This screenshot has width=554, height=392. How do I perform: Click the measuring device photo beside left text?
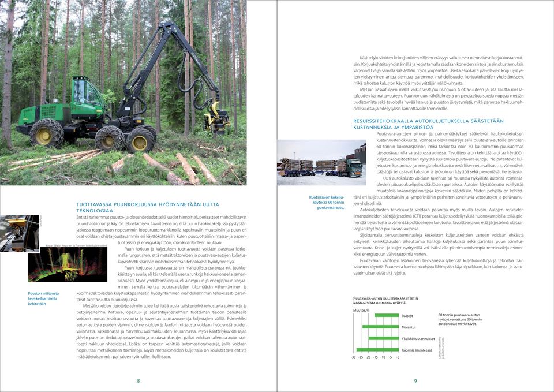click(20, 233)
